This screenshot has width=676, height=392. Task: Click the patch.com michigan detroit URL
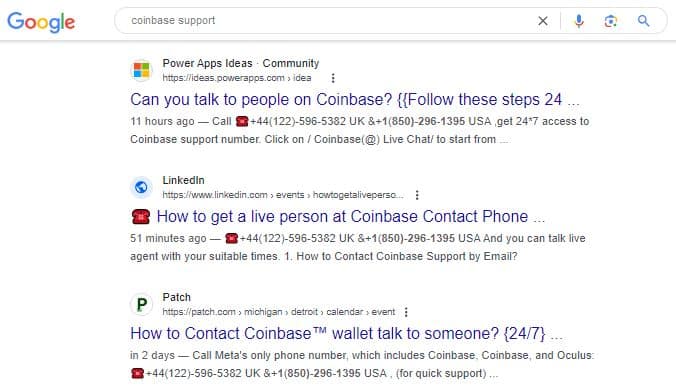pos(279,312)
